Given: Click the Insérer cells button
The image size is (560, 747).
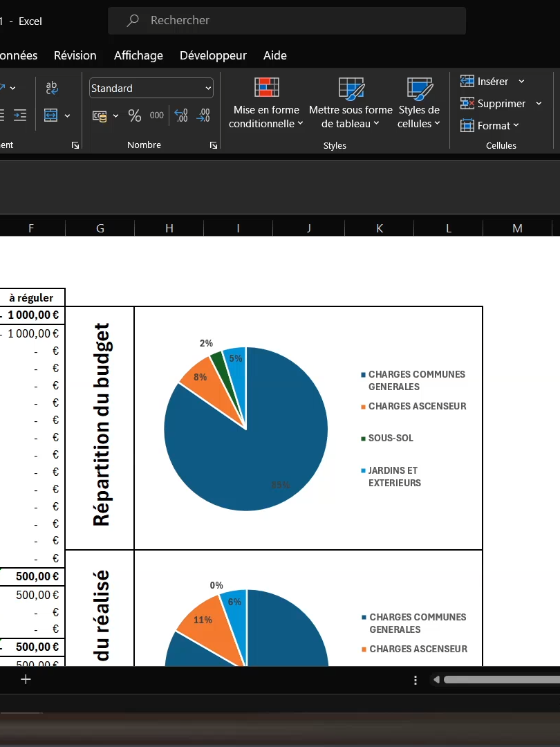Looking at the screenshot, I should [485, 82].
